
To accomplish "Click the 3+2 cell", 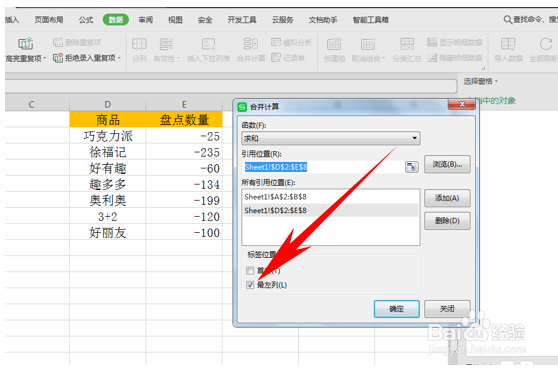I will tap(107, 216).
